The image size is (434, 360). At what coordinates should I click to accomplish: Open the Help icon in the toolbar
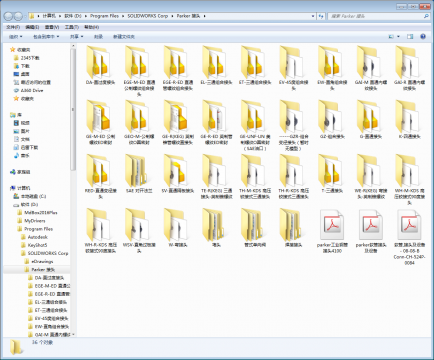click(x=423, y=37)
